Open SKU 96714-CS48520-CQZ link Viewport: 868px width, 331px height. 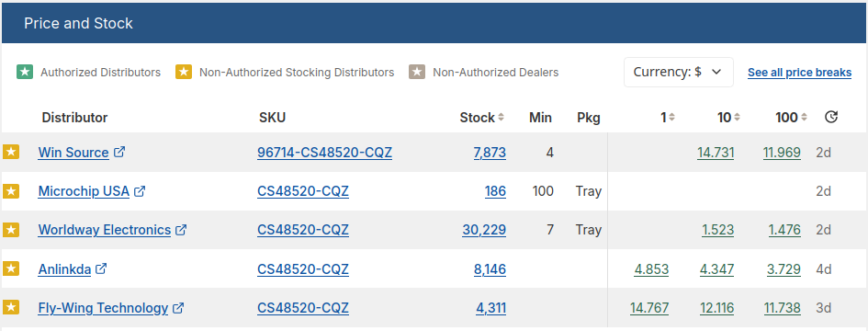324,153
